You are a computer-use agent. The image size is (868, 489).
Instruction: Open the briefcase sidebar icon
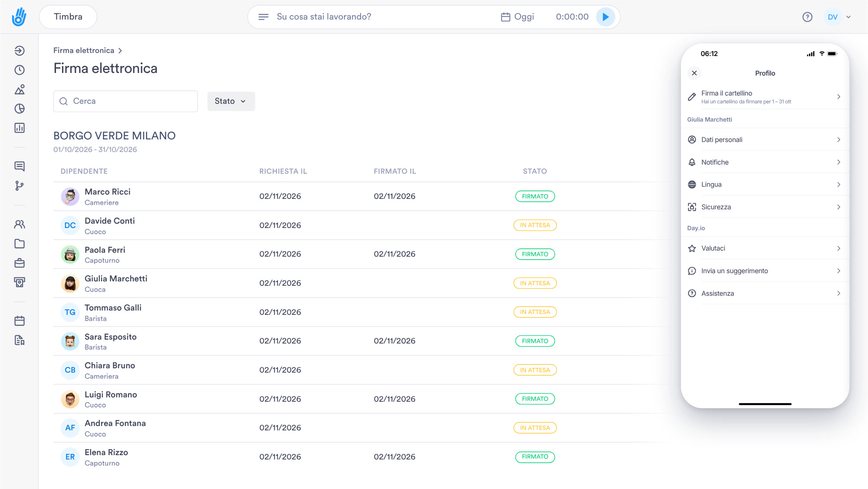tap(20, 263)
